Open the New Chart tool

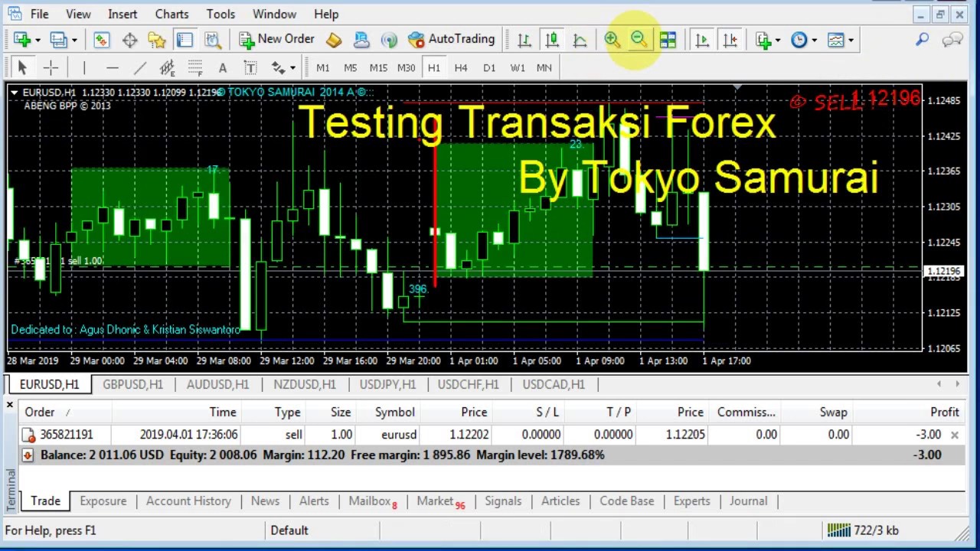[x=21, y=40]
